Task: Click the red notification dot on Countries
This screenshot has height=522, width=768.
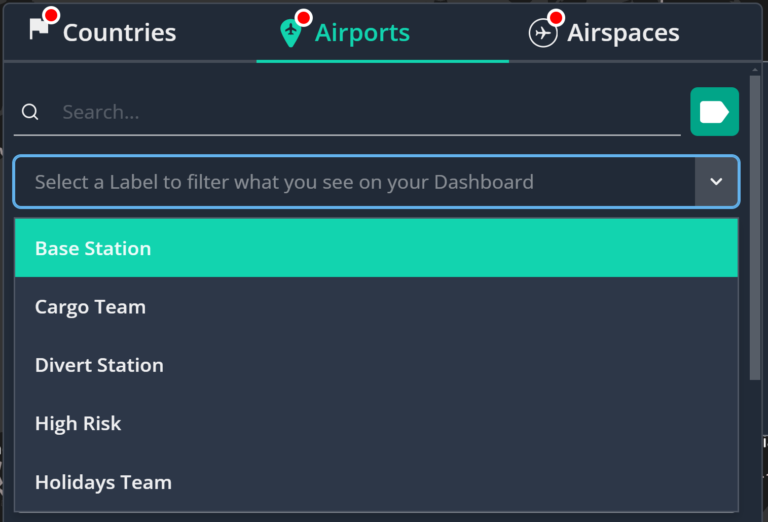Action: click(51, 15)
